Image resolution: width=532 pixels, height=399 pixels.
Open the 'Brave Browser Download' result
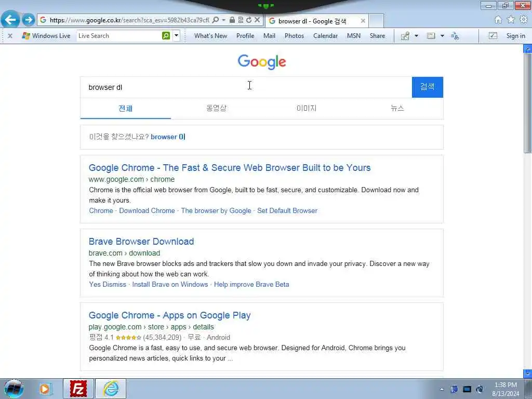pos(141,242)
